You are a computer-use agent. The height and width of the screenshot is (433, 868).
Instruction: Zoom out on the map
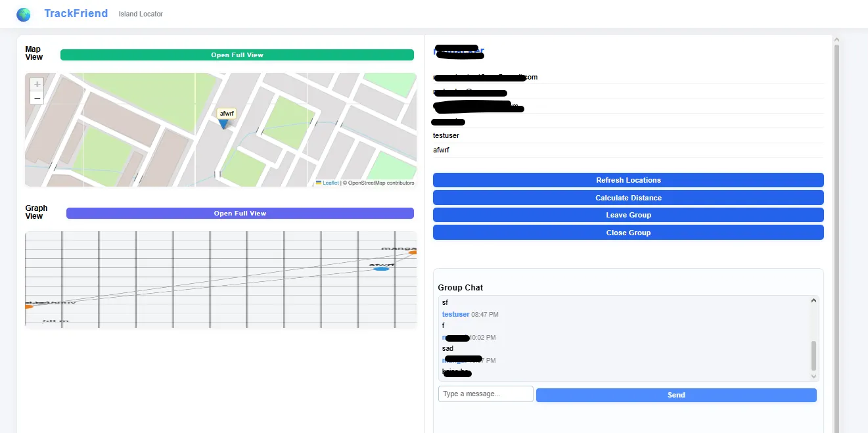click(x=37, y=98)
